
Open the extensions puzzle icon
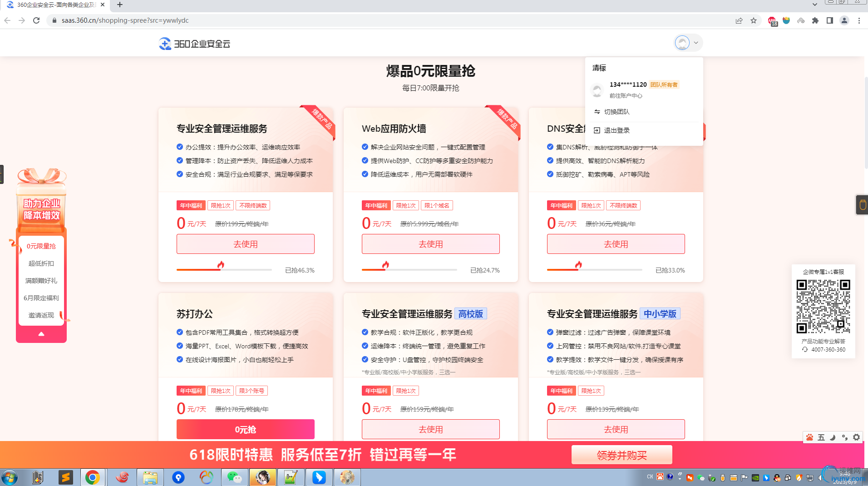click(815, 20)
